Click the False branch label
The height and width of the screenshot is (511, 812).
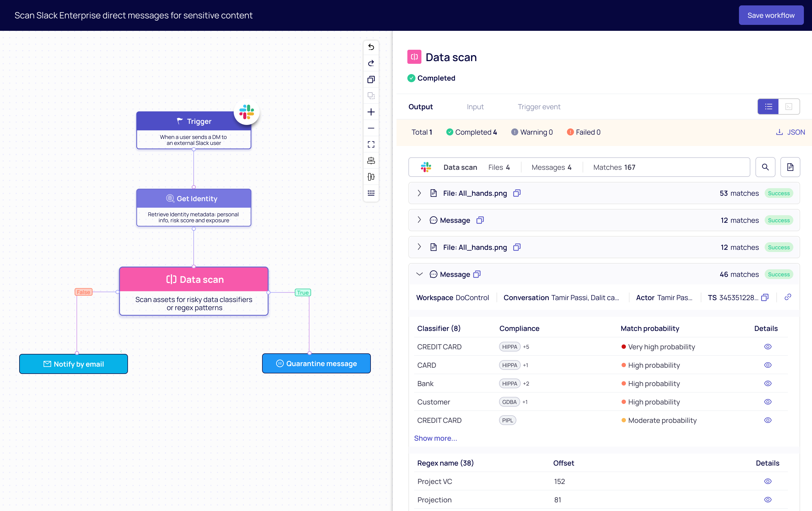(x=83, y=292)
